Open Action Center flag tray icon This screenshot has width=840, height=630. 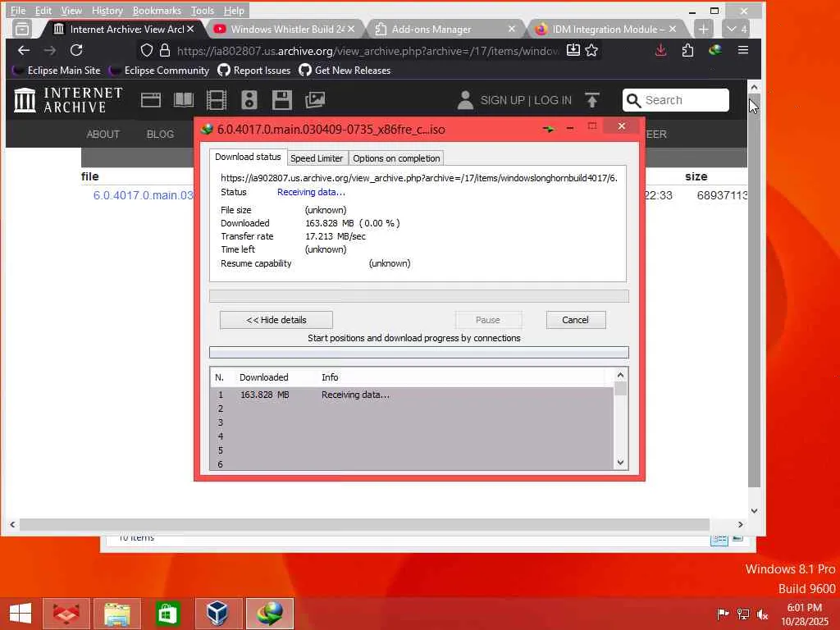point(723,614)
